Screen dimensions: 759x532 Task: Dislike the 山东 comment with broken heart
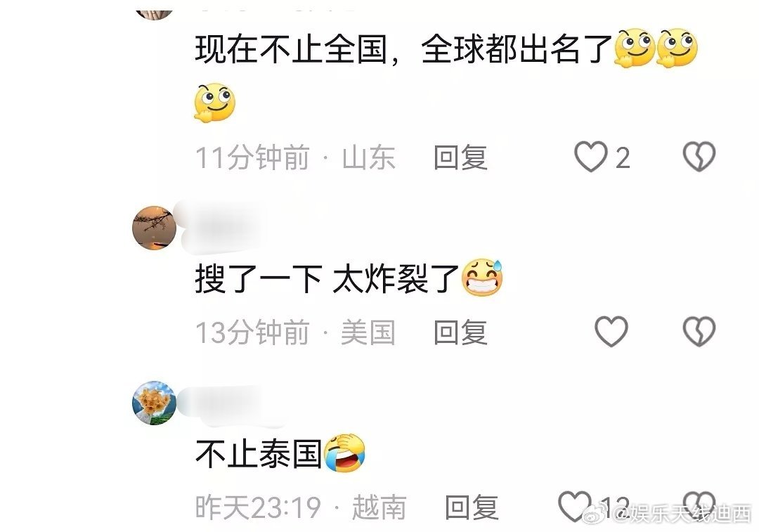699,157
